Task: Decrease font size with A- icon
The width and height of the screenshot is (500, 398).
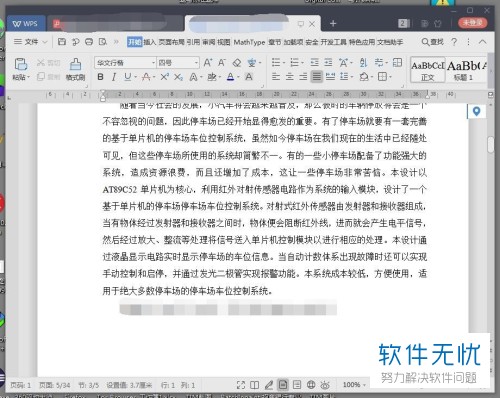Action: (x=222, y=62)
